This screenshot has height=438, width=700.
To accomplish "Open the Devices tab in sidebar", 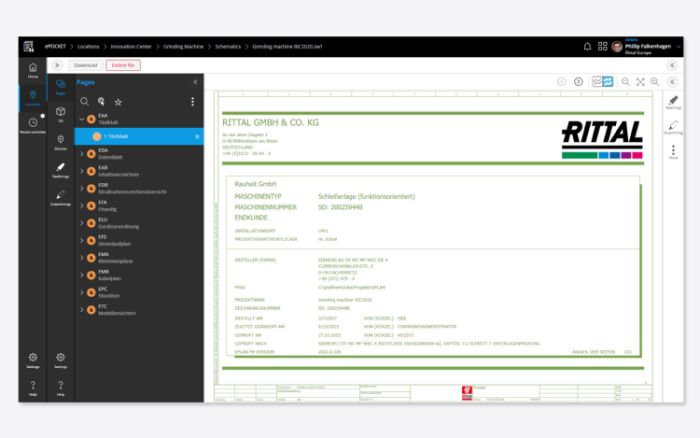I will click(61, 141).
